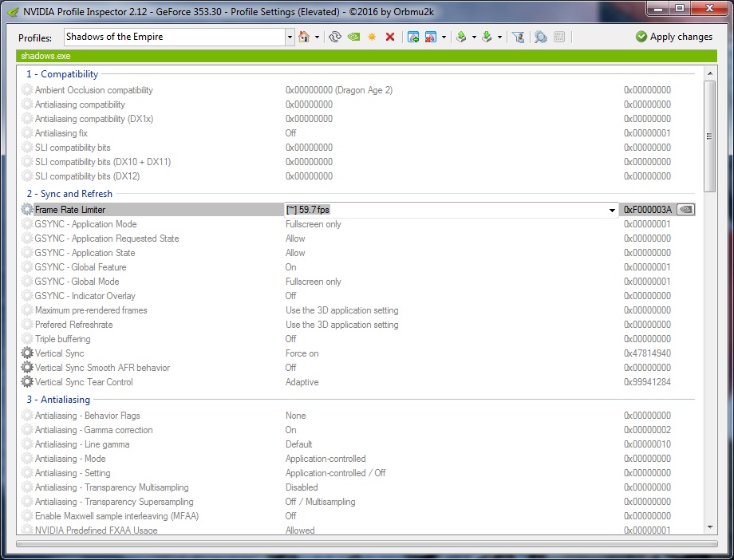The image size is (734, 560).
Task: Click the 0x00000000 (Dragon Age 2) value
Action: tap(339, 90)
